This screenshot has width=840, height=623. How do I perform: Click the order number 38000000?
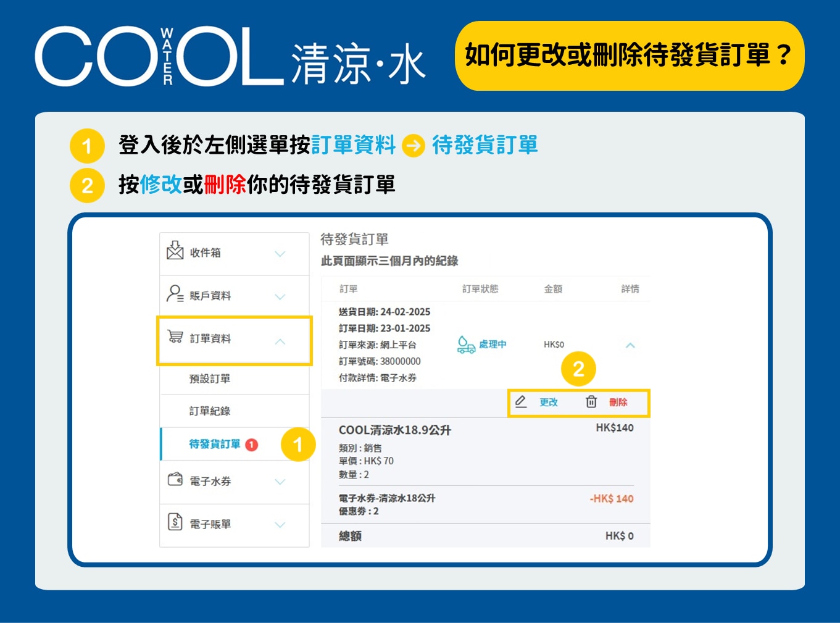click(x=401, y=361)
